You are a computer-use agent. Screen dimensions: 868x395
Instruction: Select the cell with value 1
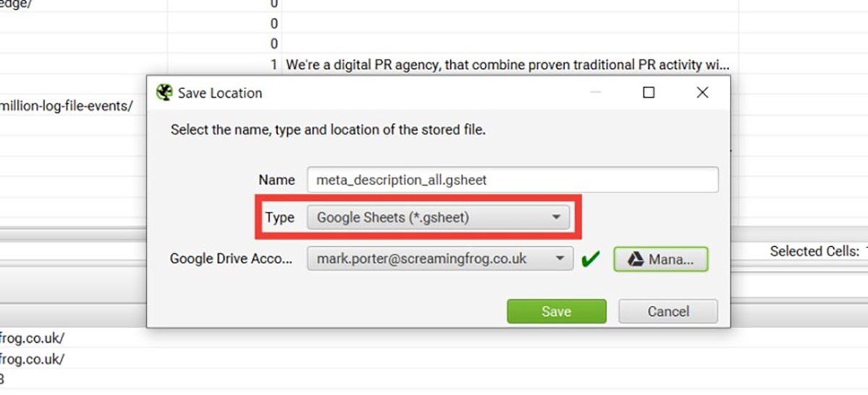tap(274, 64)
